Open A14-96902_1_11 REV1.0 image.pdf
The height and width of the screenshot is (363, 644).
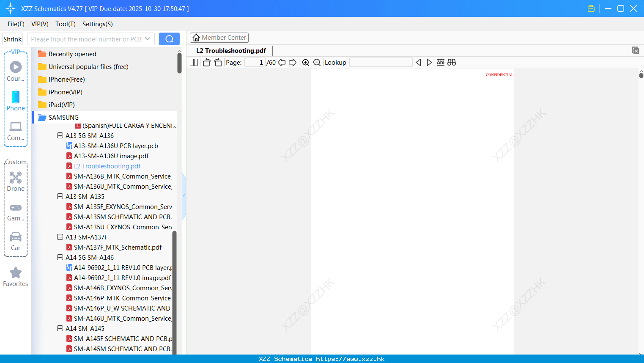[x=118, y=278]
